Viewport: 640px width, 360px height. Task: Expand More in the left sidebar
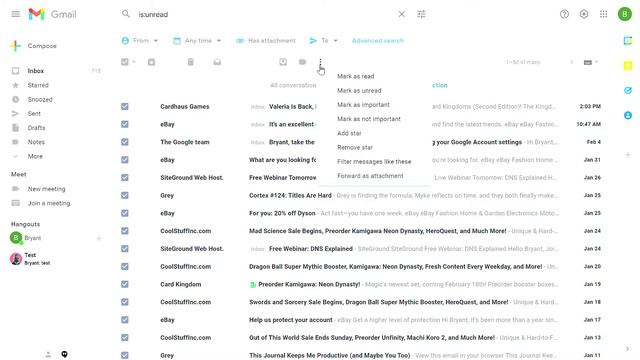point(35,156)
